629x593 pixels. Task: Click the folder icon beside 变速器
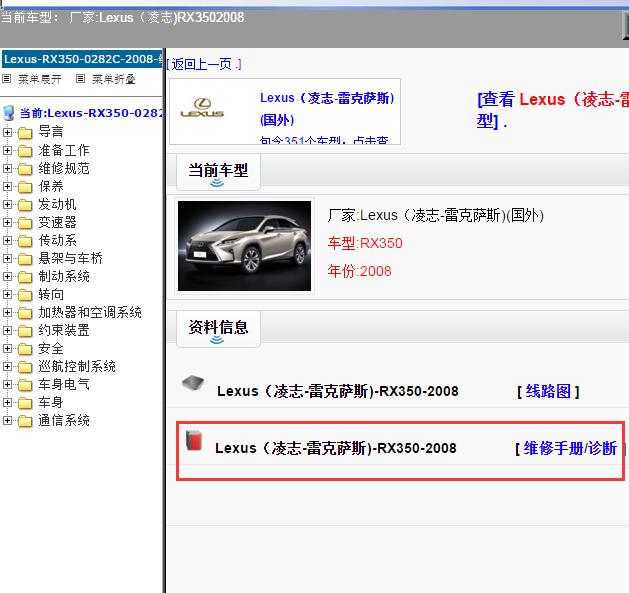pyautogui.click(x=25, y=223)
